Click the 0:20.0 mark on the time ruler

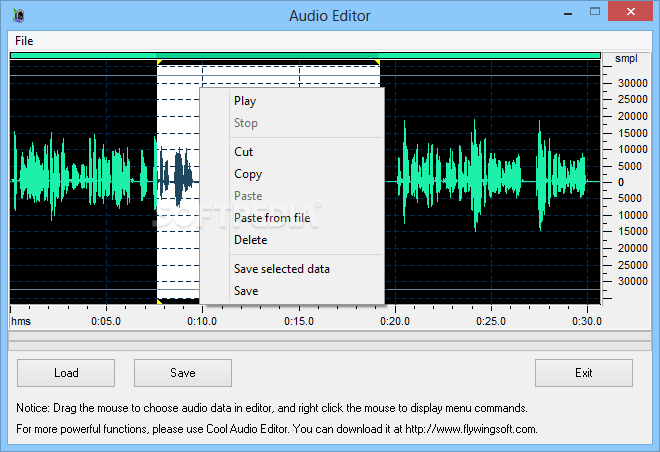[x=395, y=321]
